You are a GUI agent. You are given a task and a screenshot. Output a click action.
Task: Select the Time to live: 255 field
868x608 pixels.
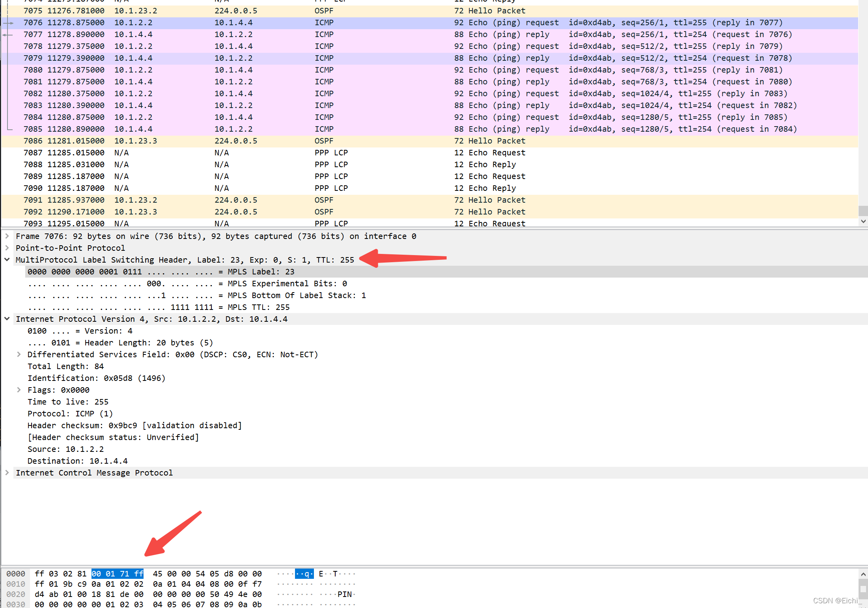pyautogui.click(x=446, y=402)
